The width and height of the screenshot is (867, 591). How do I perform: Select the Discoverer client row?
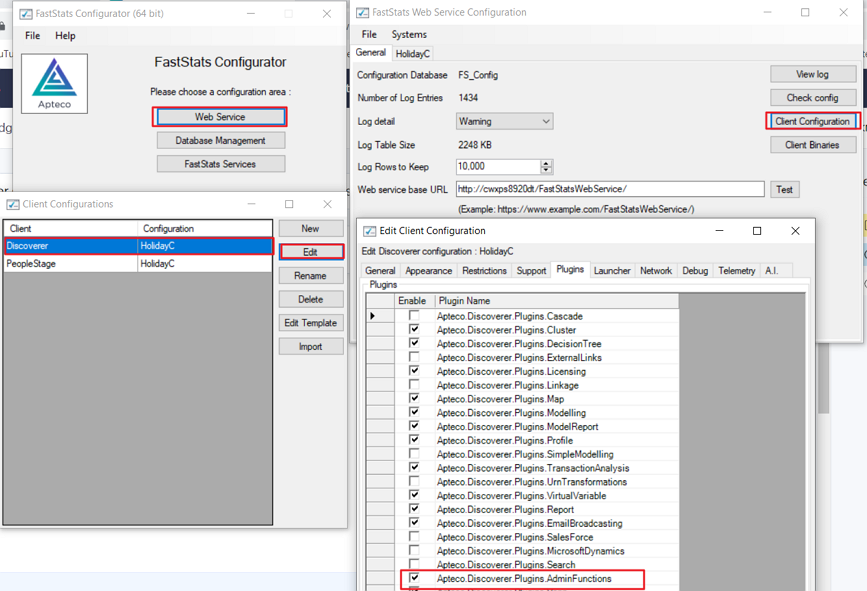pos(138,246)
